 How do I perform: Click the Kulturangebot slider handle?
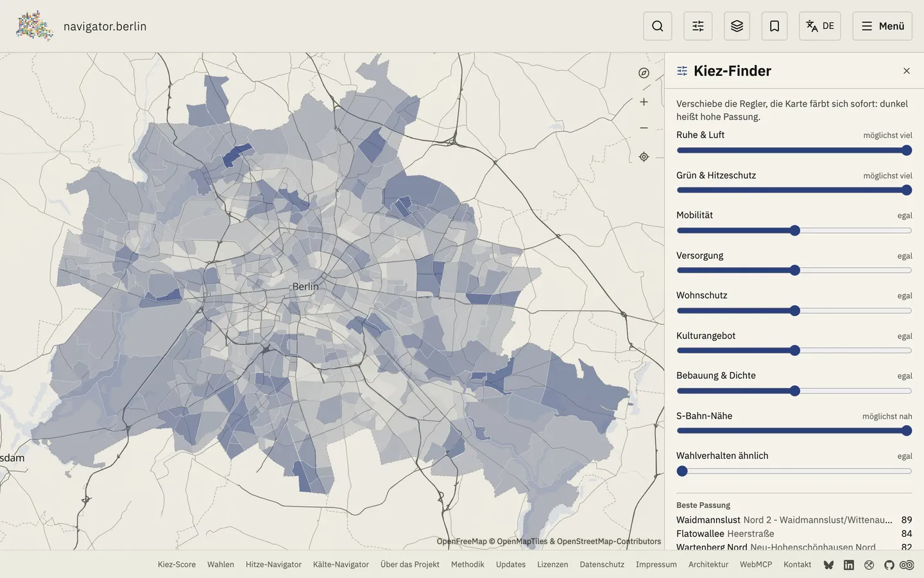click(x=795, y=351)
